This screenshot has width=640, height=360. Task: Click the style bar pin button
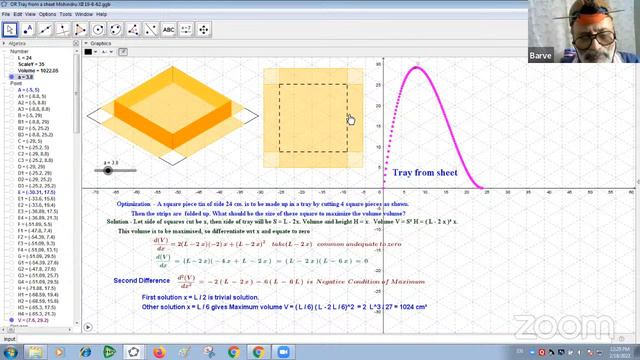[123, 52]
